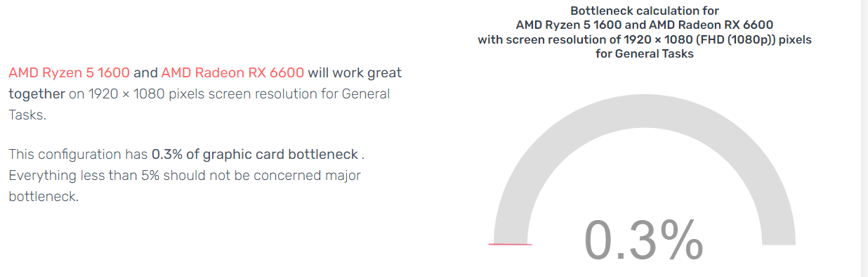This screenshot has width=868, height=277.
Task: Open the AMD Ryzen 5 1600 link
Action: click(x=70, y=73)
